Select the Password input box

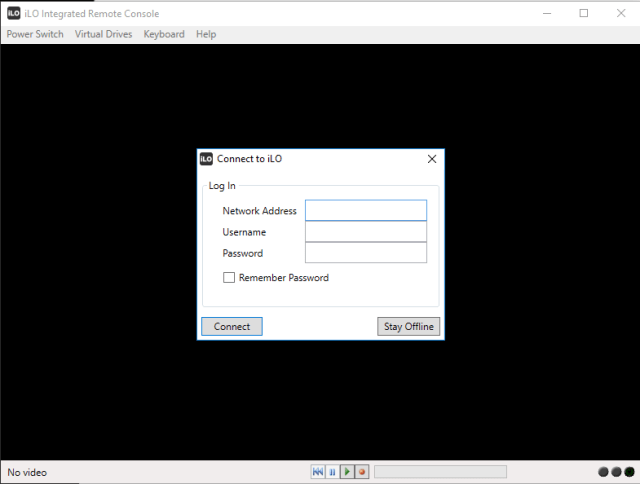(365, 253)
